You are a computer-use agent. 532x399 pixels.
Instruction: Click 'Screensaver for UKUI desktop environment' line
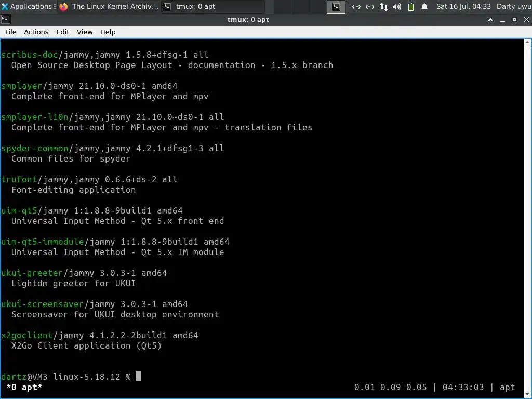click(x=115, y=314)
